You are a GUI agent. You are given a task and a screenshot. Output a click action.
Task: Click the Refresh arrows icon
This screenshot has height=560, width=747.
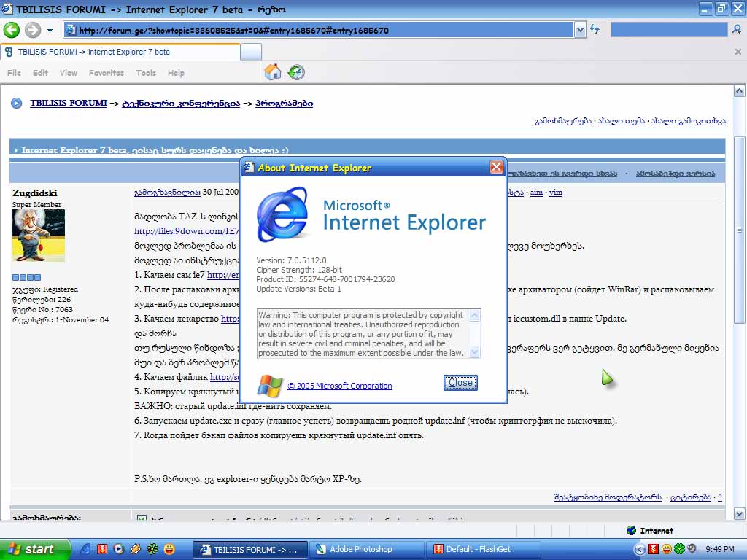coord(595,29)
